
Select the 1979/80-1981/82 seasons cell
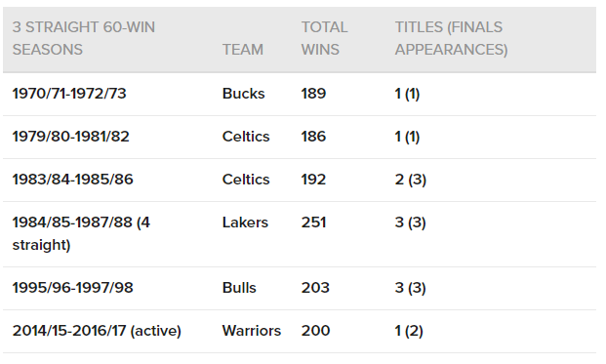click(x=70, y=137)
